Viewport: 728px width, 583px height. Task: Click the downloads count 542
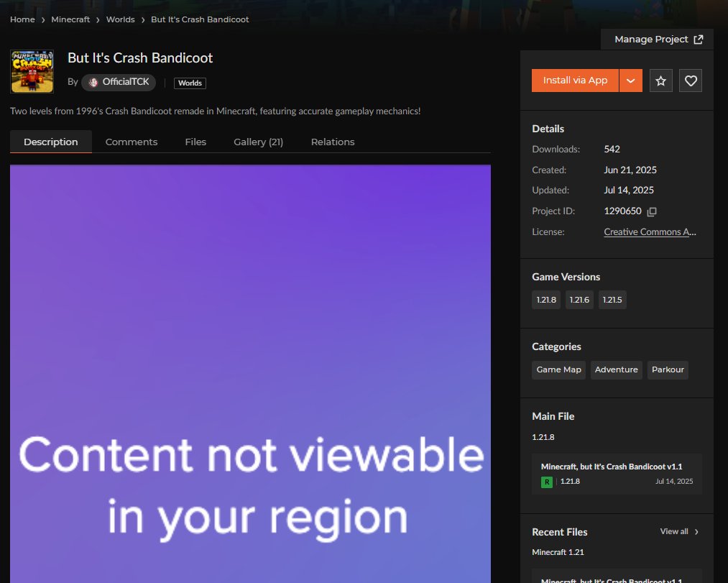click(x=612, y=149)
